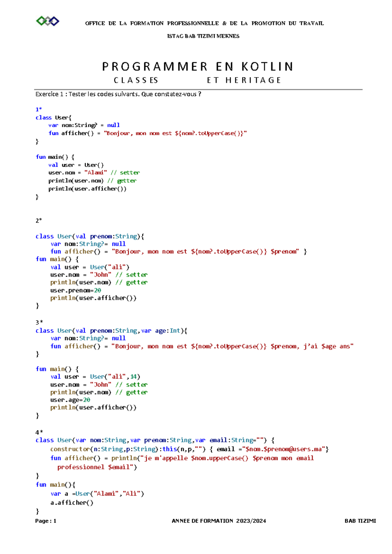The height and width of the screenshot is (554, 392).
Task: Click the '2*' section label
Action: (39, 220)
